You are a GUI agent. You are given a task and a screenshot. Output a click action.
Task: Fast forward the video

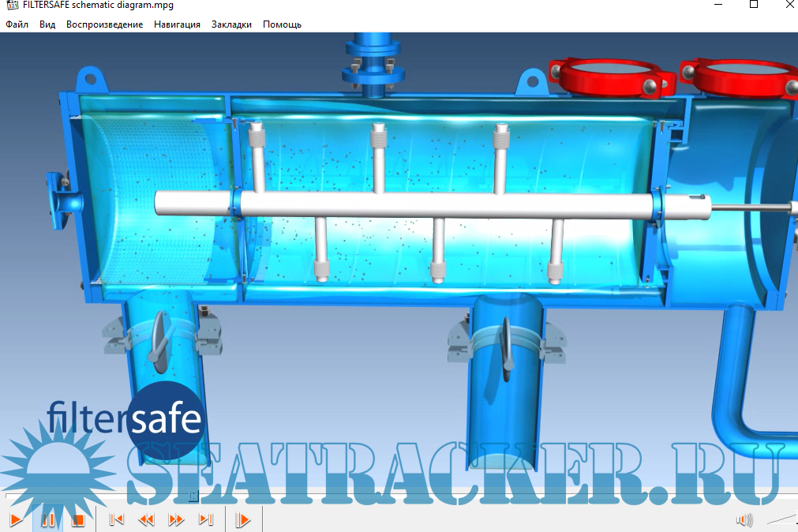pos(176,520)
